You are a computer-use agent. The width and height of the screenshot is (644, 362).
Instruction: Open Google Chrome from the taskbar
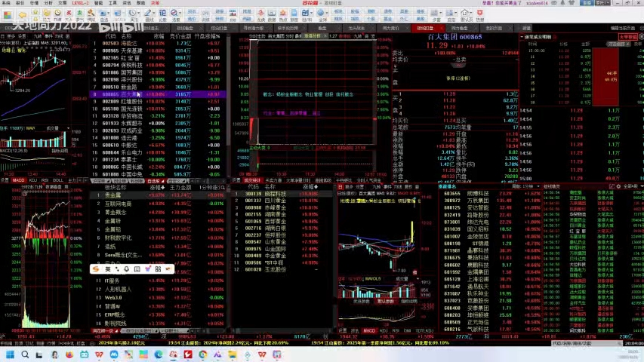point(202,354)
